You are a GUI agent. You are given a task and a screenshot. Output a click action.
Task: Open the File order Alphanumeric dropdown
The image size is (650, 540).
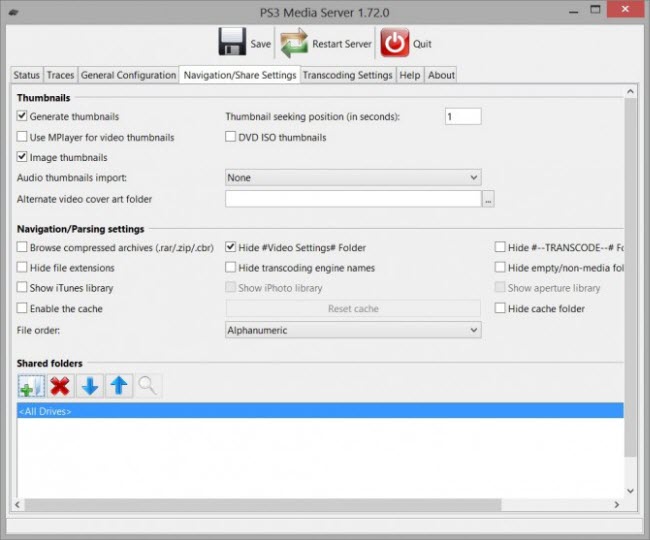[353, 330]
